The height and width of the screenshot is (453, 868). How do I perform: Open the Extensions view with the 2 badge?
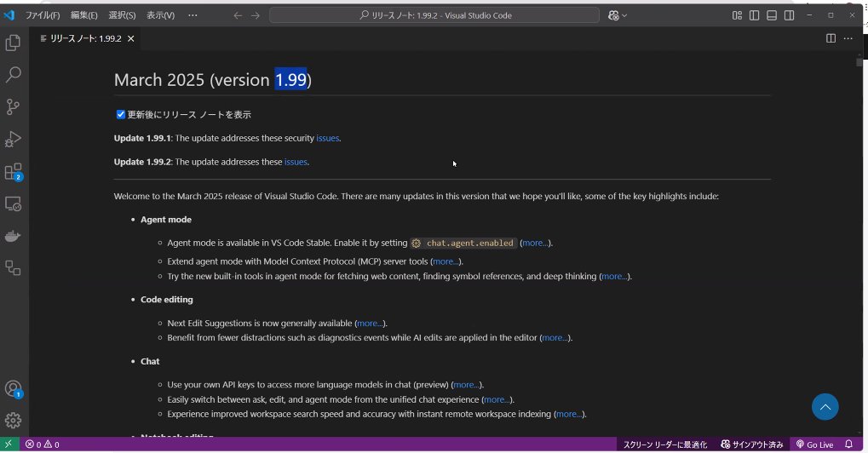click(13, 171)
